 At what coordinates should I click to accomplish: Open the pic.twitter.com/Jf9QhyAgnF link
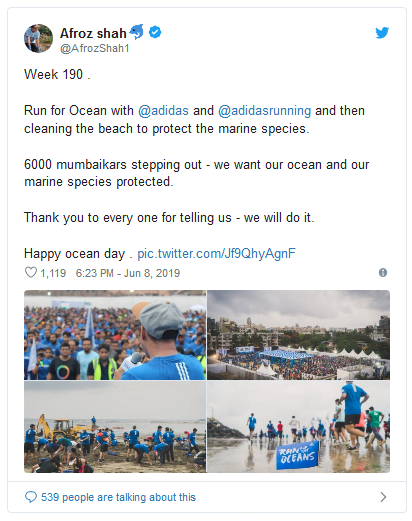pos(216,253)
